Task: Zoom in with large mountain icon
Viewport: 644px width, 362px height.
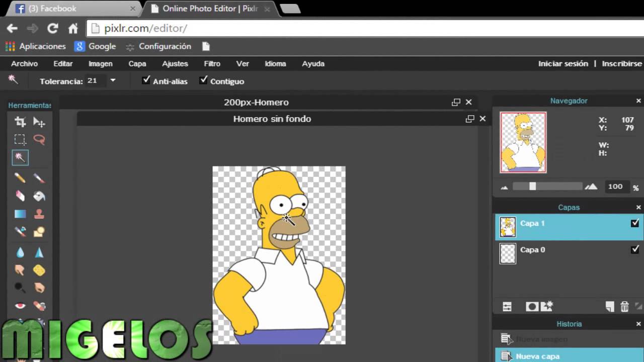Action: pyautogui.click(x=591, y=187)
